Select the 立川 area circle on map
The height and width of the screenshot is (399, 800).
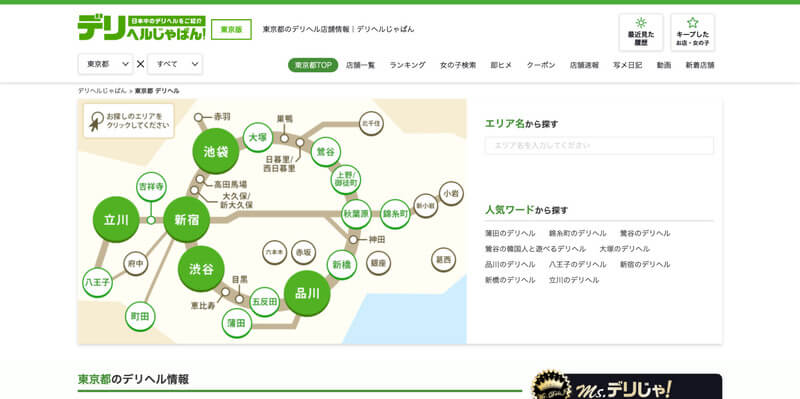point(116,220)
